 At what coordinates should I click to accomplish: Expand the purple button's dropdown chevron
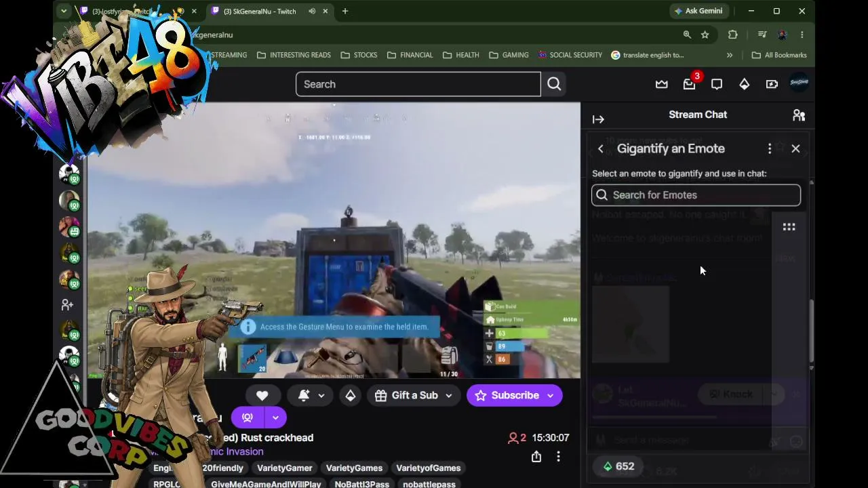[x=275, y=418]
